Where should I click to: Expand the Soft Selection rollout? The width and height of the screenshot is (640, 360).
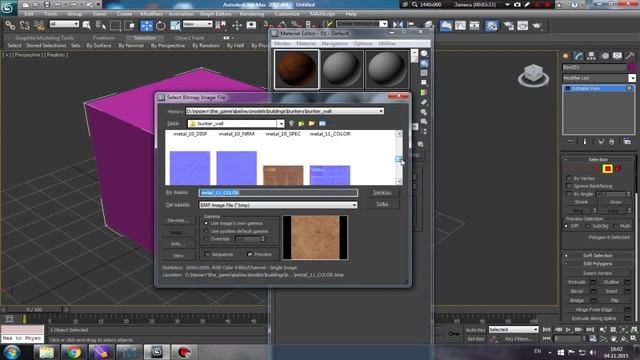coord(598,256)
